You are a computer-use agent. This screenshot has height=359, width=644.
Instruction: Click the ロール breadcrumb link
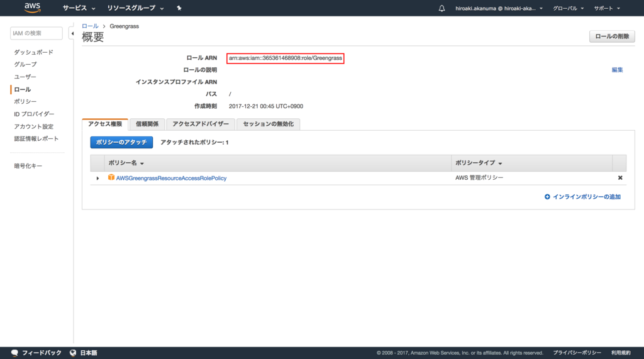(x=90, y=26)
